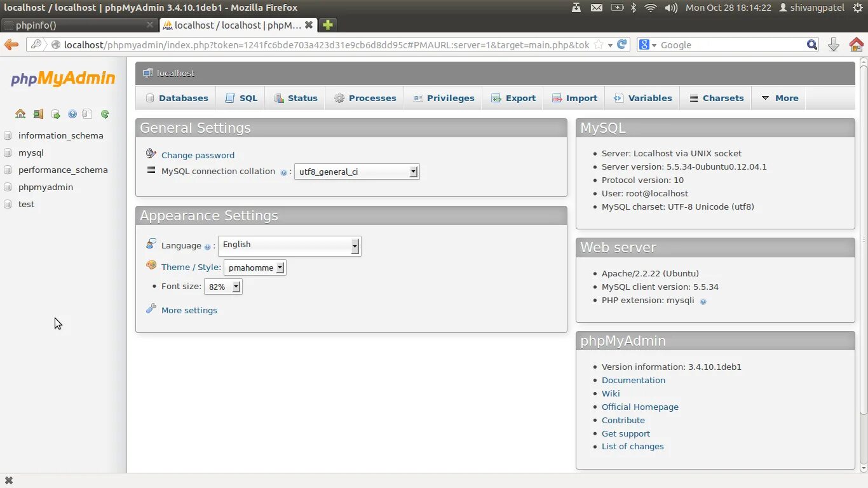The height and width of the screenshot is (488, 868).
Task: Click help icon next to Language label
Action: [207, 247]
